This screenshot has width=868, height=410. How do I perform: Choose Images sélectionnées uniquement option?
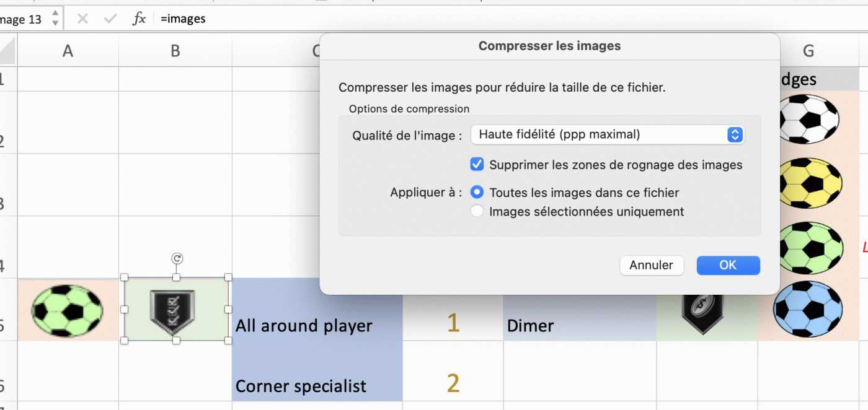tap(477, 212)
